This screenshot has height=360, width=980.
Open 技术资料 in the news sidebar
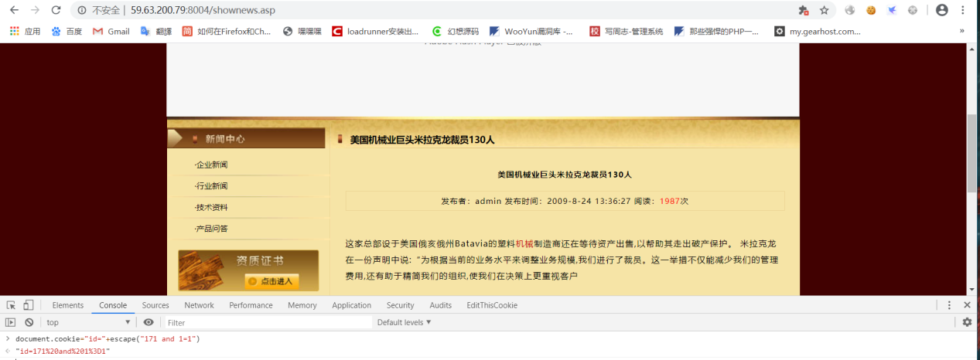point(211,207)
